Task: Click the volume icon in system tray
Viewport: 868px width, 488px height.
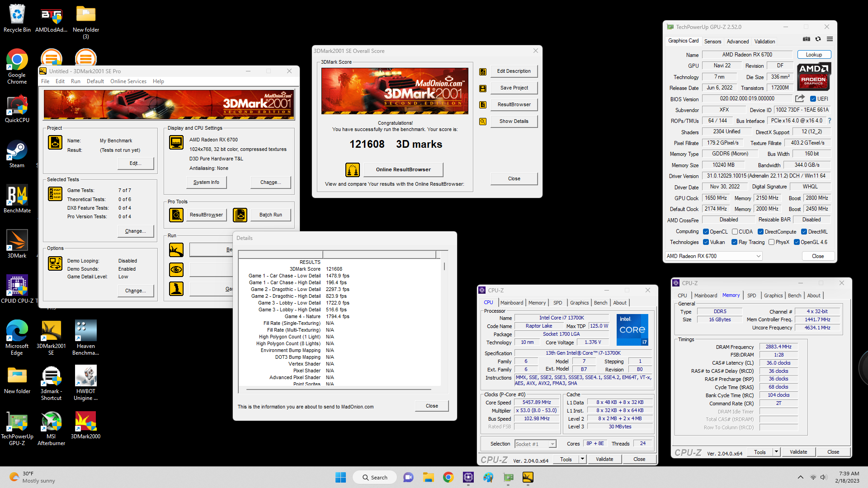Action: coord(823,477)
